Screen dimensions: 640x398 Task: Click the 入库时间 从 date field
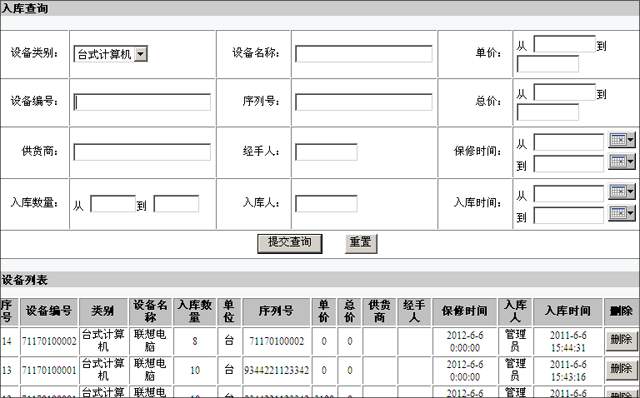tap(569, 193)
